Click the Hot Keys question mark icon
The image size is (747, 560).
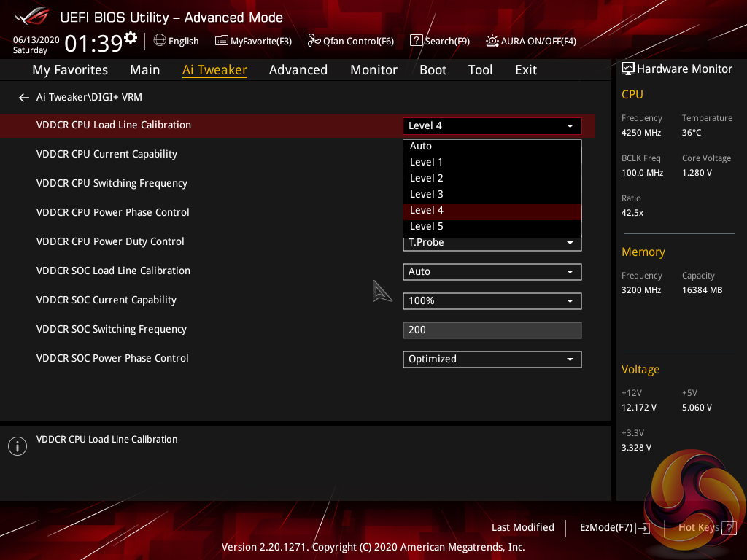[727, 527]
